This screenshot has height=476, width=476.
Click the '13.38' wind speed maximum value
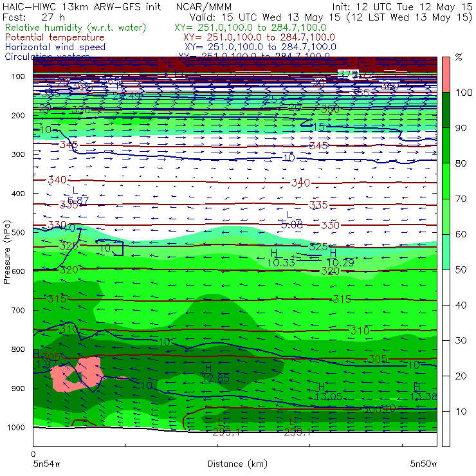pos(424,396)
